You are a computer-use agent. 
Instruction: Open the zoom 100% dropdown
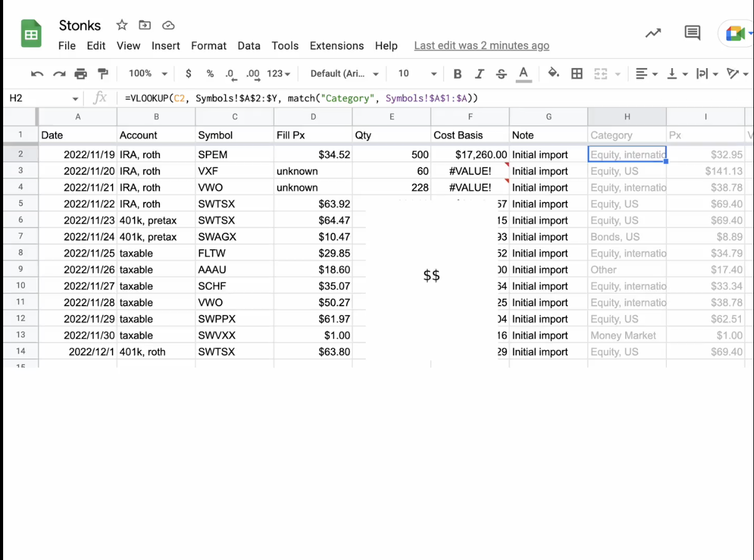pyautogui.click(x=148, y=74)
